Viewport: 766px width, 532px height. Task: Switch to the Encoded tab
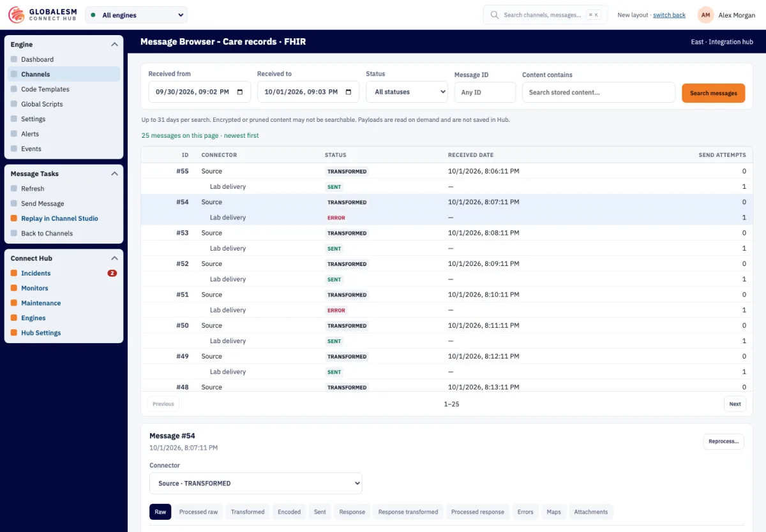[x=289, y=512]
